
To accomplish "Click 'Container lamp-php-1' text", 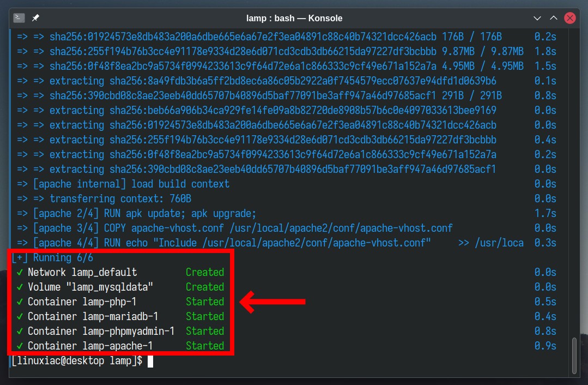I will 82,302.
